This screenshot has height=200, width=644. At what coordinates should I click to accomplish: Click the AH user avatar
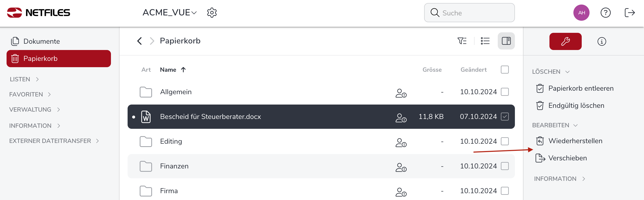(x=581, y=13)
